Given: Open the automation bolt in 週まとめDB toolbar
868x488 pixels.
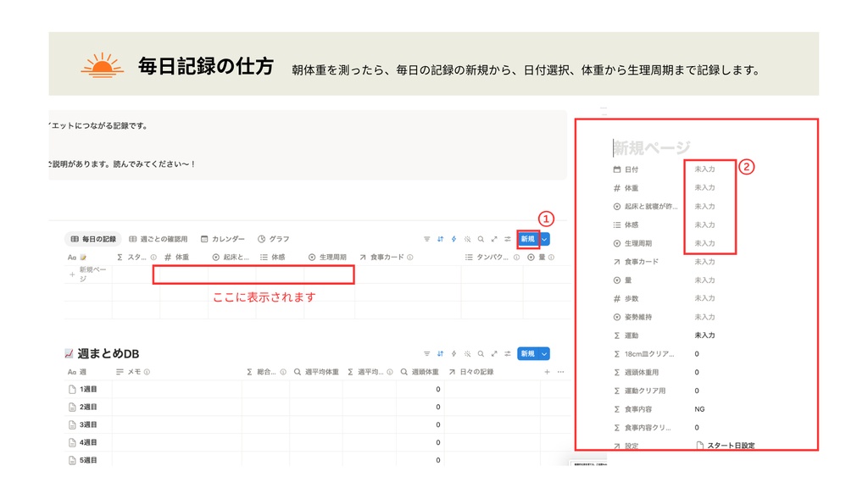Looking at the screenshot, I should tap(454, 353).
